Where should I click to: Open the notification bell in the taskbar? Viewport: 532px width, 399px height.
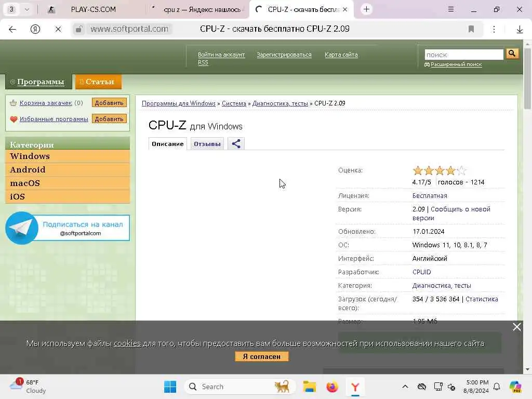[497, 387]
